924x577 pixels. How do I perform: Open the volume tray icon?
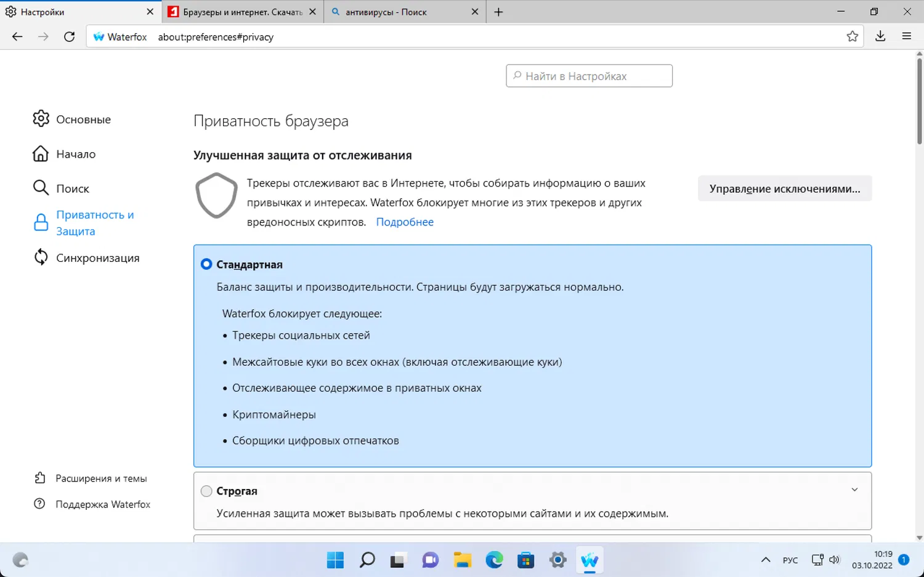click(835, 560)
